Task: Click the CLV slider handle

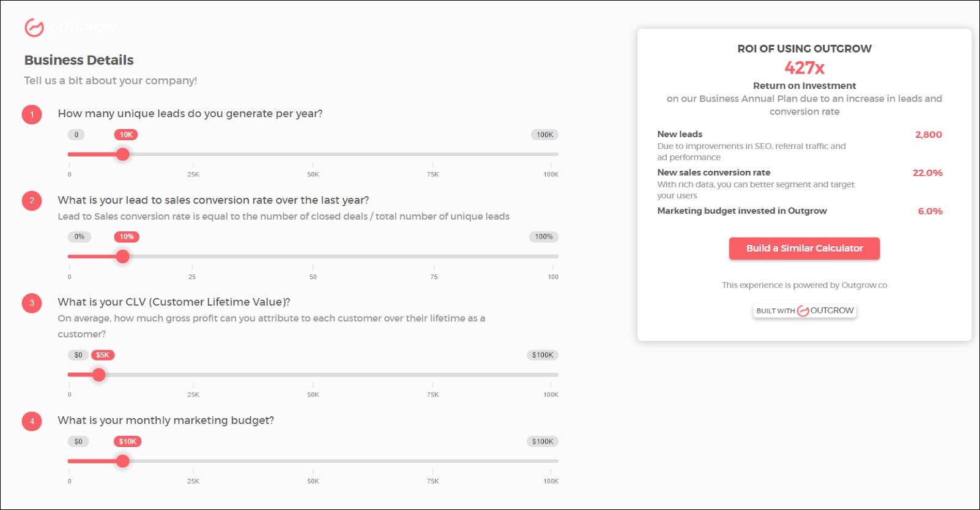Action: click(99, 375)
